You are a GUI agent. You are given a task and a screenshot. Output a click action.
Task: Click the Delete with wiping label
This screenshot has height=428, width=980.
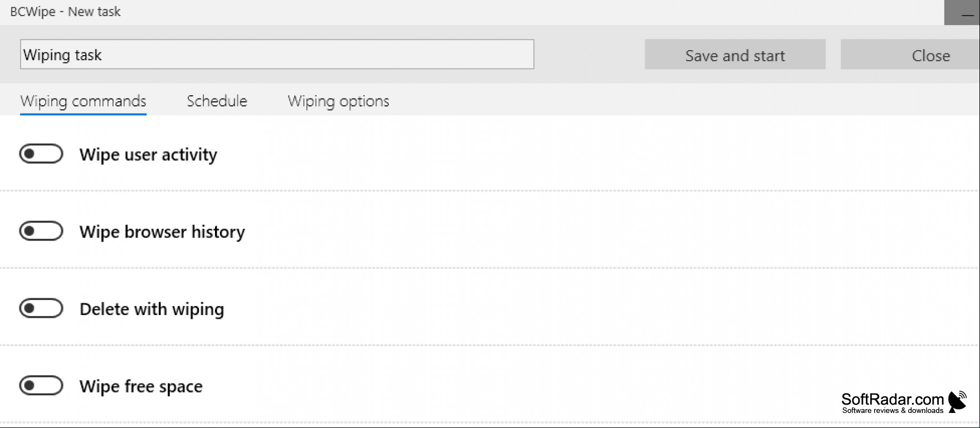click(152, 309)
